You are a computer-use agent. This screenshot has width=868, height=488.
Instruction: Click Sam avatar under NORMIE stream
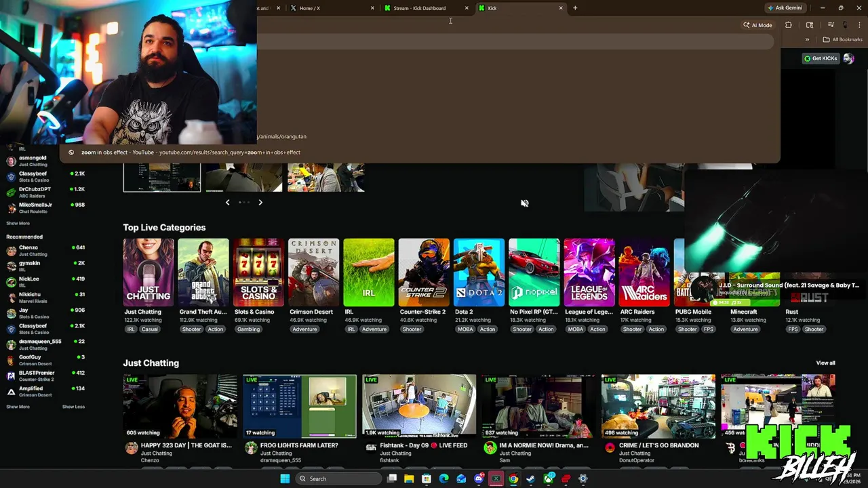pyautogui.click(x=490, y=448)
